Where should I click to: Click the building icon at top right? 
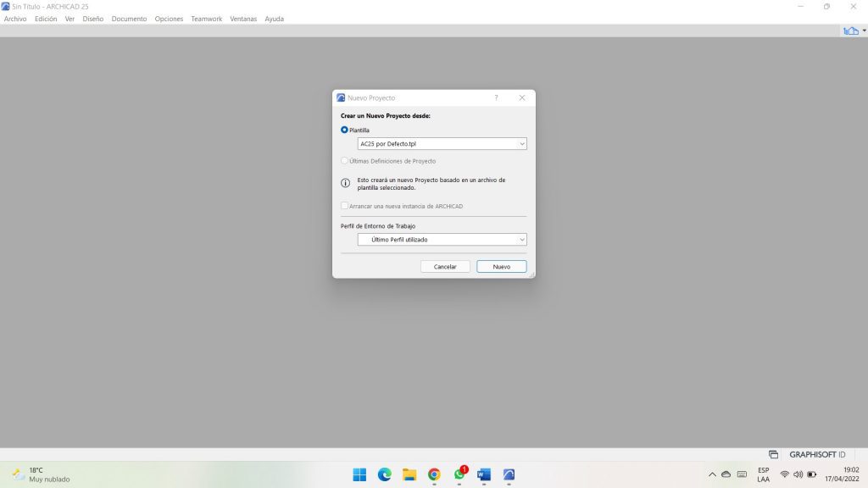(x=850, y=30)
